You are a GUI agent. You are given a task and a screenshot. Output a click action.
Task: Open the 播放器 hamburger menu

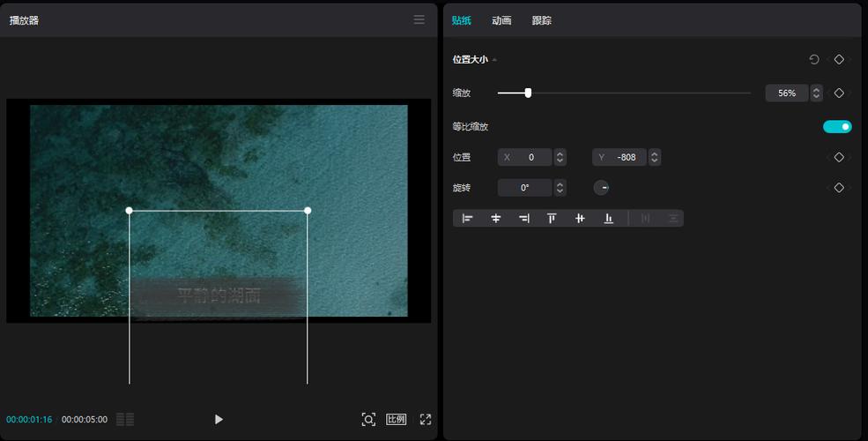click(419, 19)
